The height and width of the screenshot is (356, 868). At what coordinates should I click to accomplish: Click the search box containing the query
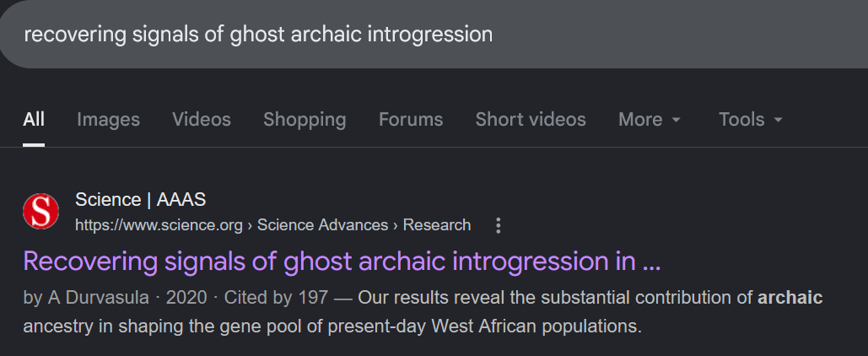434,35
